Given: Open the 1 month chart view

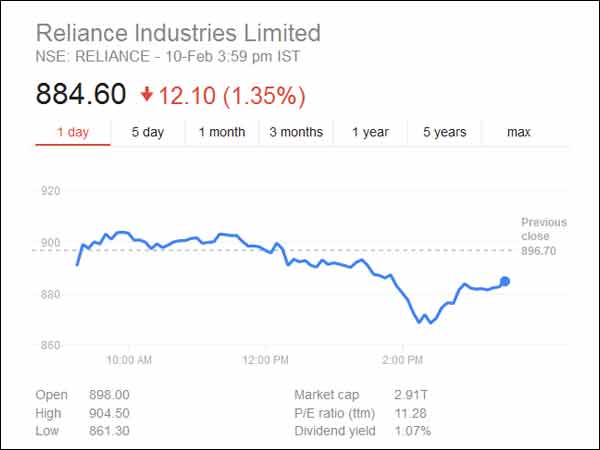Looking at the screenshot, I should 221,132.
